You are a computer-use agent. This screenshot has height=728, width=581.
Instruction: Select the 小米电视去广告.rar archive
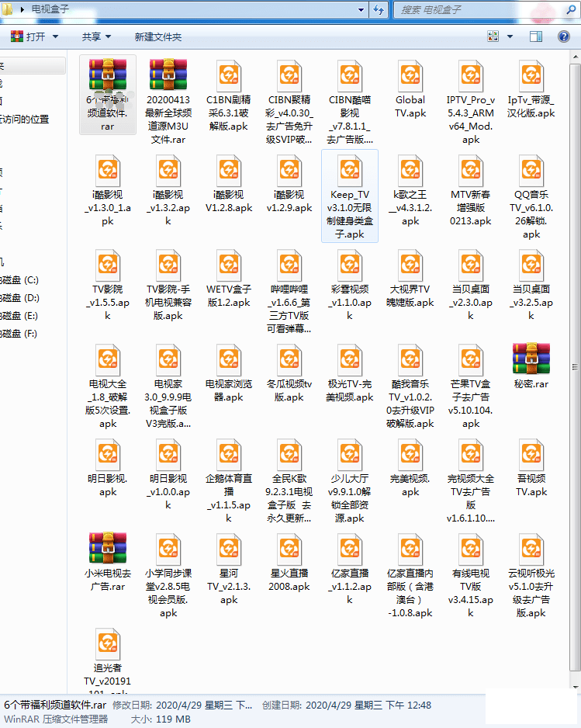[108, 562]
